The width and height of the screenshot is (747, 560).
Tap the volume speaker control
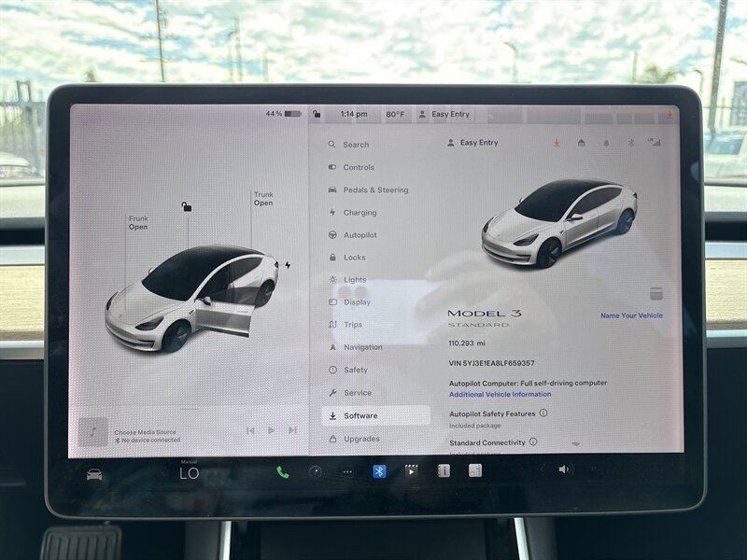tap(564, 469)
